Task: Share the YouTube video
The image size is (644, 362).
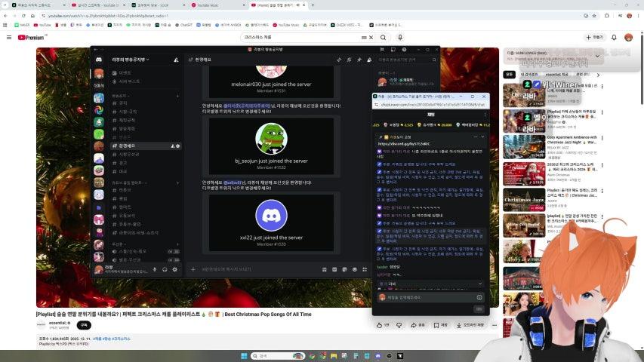Action: (x=418, y=325)
